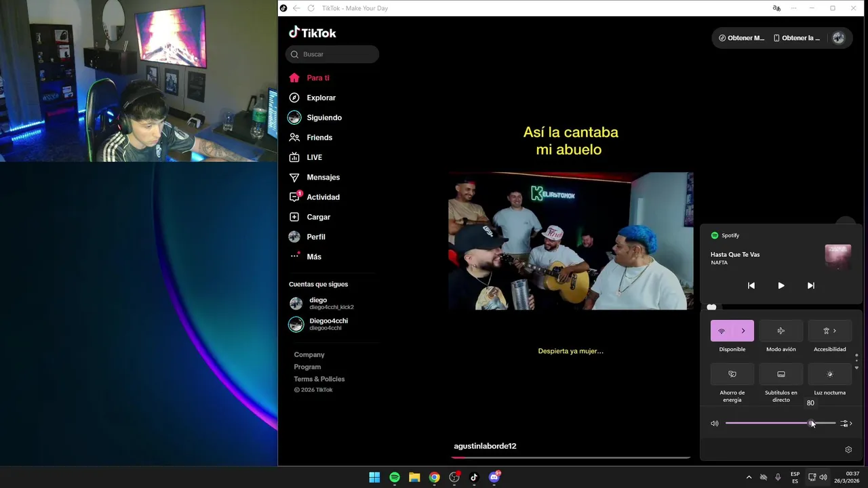Click the network and volume tray group
Image resolution: width=868 pixels, height=488 pixels.
817,477
